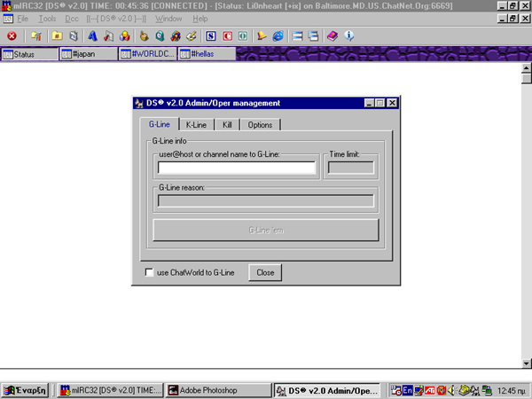Viewport: 532px width, 399px height.
Task: Click the 12:45 clock in system tray
Action: pos(512,391)
